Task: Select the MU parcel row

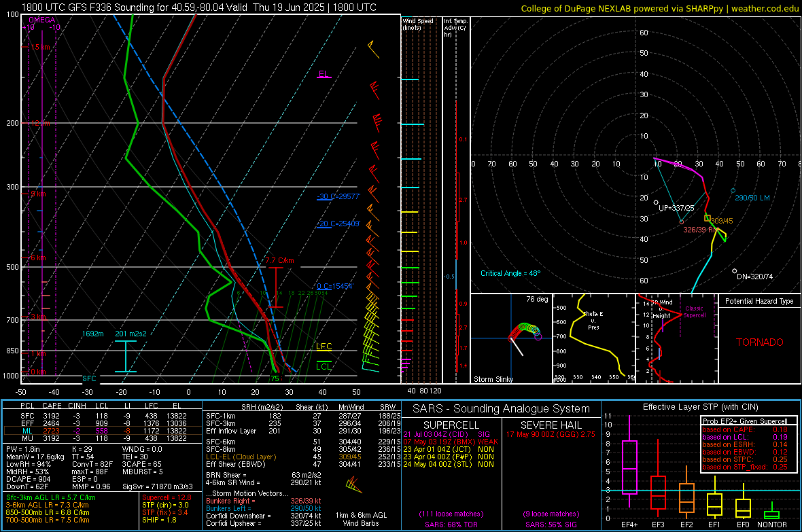Action: tap(103, 438)
